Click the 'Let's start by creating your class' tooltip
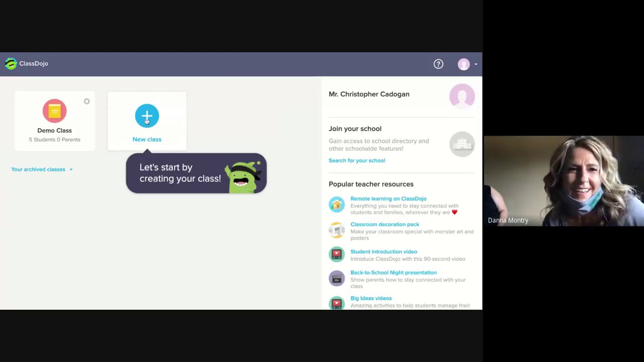 pos(196,173)
